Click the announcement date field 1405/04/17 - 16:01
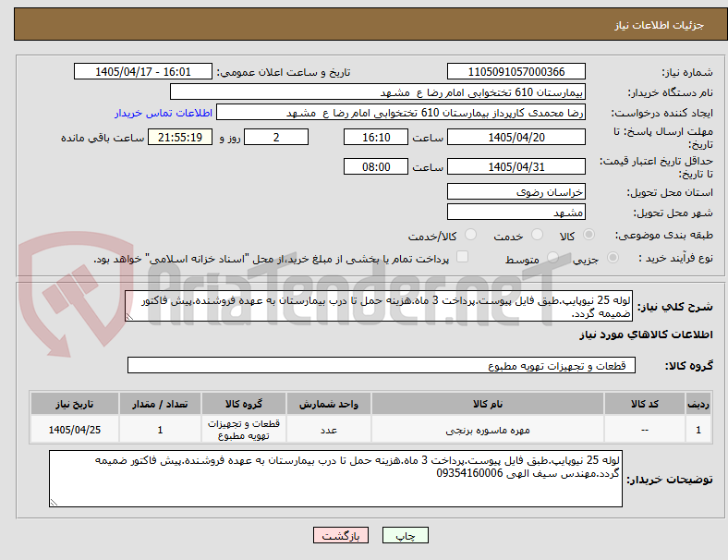The height and width of the screenshot is (560, 728). point(143,71)
